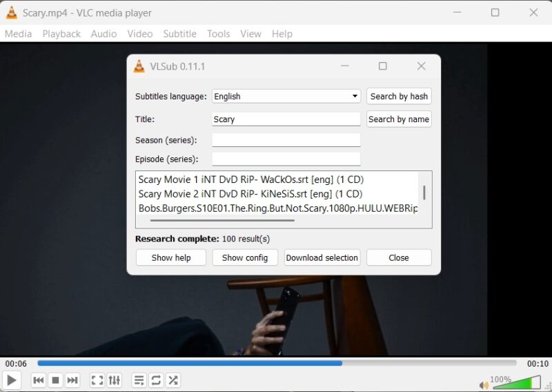Viewport: 552px width, 392px height.
Task: Maximize the VLSub dialog window
Action: pos(383,66)
